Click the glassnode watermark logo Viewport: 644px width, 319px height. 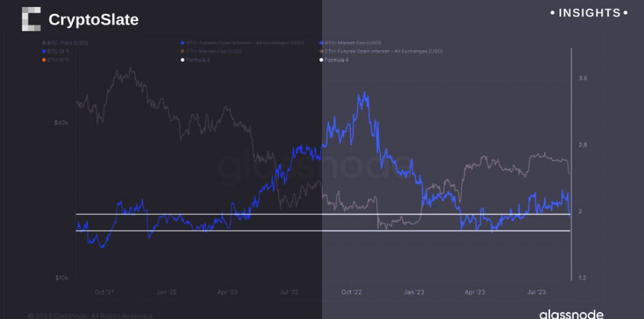point(571,314)
